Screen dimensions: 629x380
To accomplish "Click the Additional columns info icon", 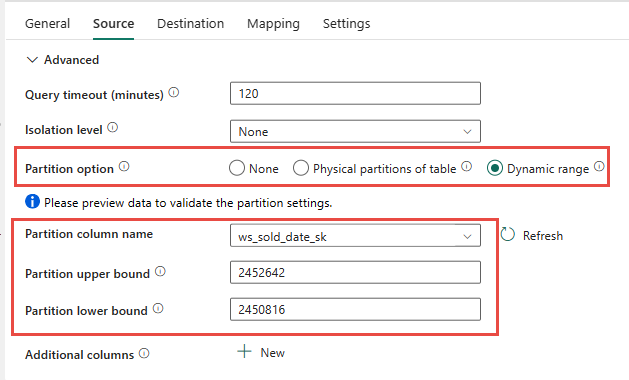I will [x=144, y=353].
